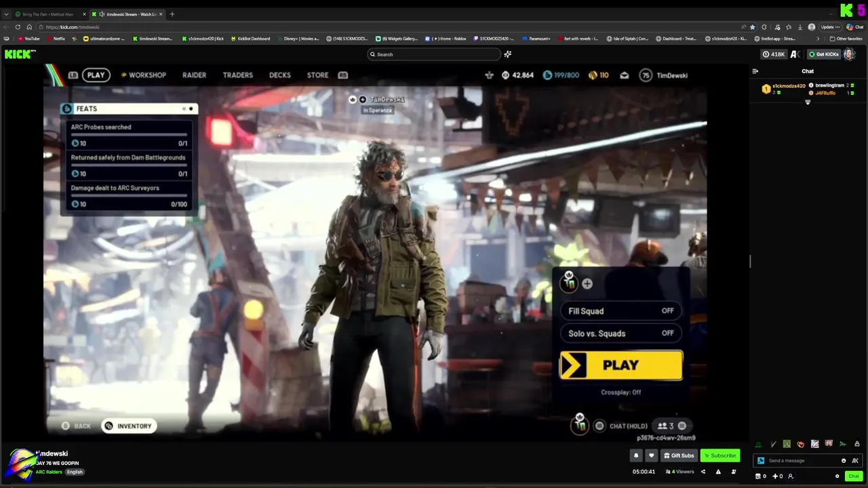This screenshot has height=488, width=868.
Task: Open chat settings gear icon
Action: pos(837,476)
